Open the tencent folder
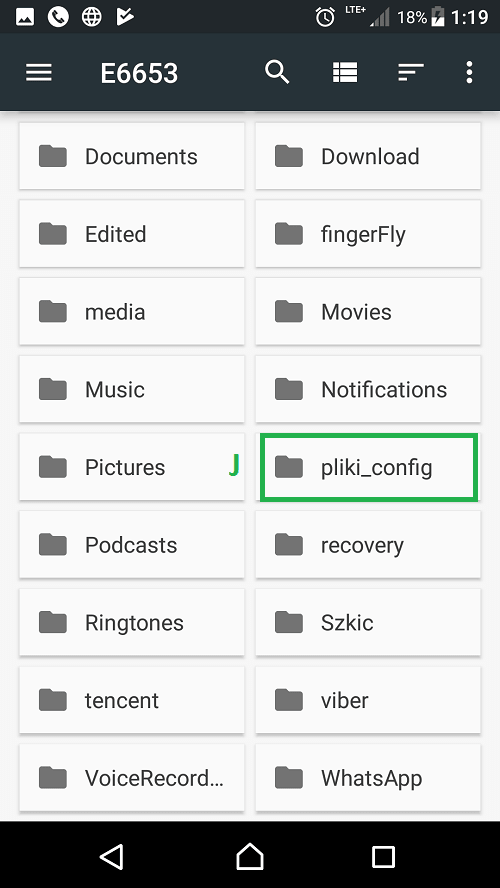The height and width of the screenshot is (888, 500). point(132,701)
